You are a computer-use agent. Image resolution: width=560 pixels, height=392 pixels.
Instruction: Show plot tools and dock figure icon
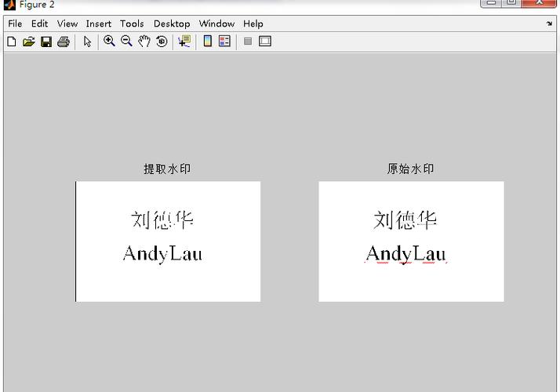[x=264, y=41]
